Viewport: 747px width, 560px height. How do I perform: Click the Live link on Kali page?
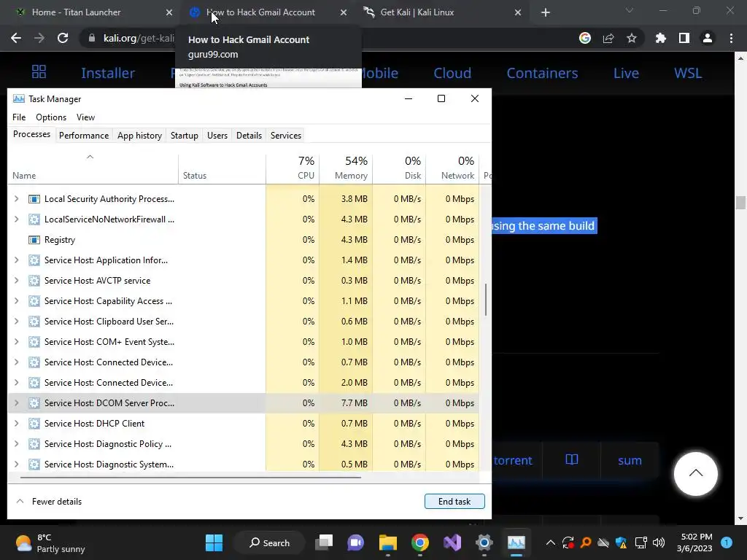[626, 73]
